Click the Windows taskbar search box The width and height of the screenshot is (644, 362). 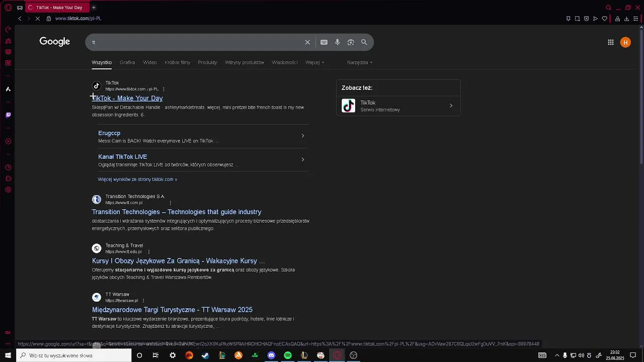[73, 355]
